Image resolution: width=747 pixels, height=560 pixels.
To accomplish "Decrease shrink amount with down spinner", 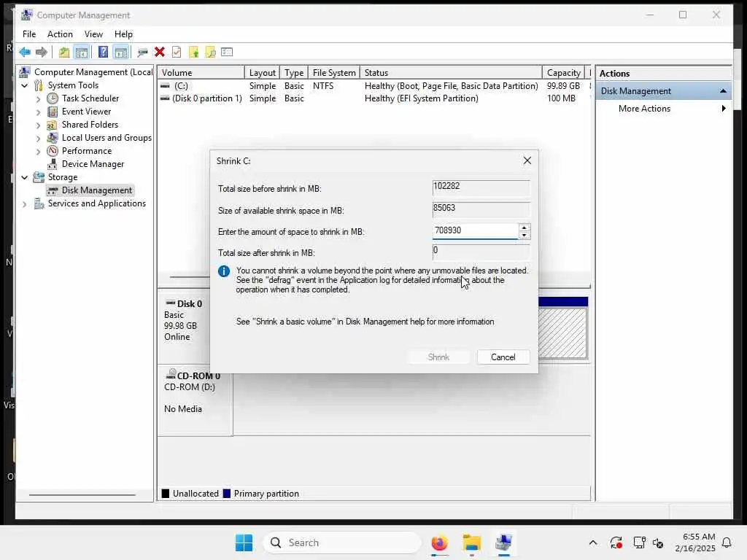I will coord(524,235).
